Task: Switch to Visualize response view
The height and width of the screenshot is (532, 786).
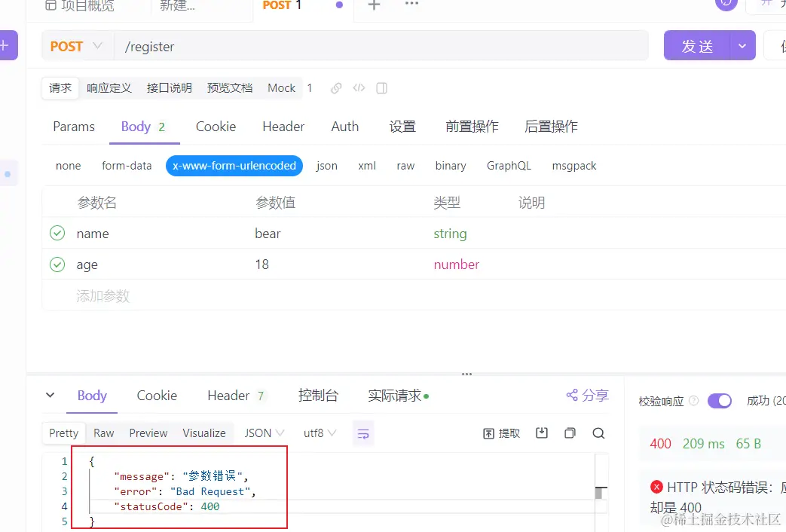Action: tap(204, 433)
